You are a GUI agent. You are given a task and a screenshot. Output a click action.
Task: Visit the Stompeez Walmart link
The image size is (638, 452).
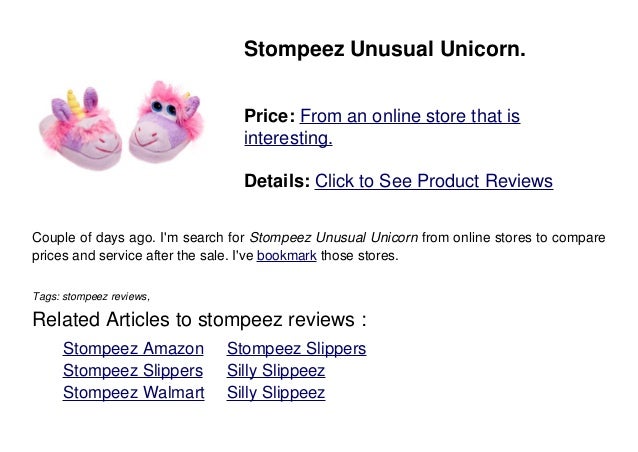click(133, 392)
